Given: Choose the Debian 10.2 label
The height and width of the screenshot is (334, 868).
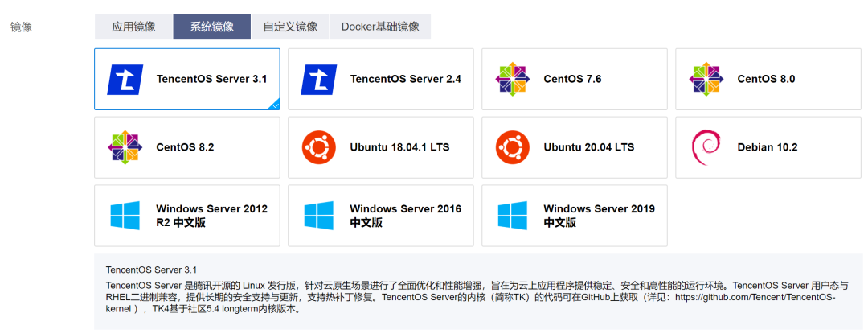Looking at the screenshot, I should (x=768, y=147).
